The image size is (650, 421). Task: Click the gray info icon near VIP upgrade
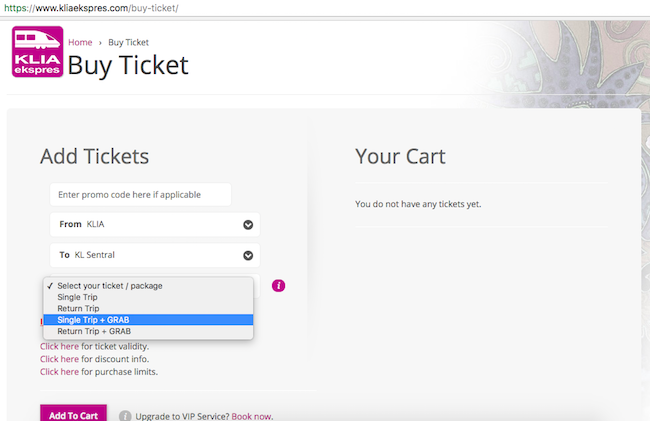125,415
